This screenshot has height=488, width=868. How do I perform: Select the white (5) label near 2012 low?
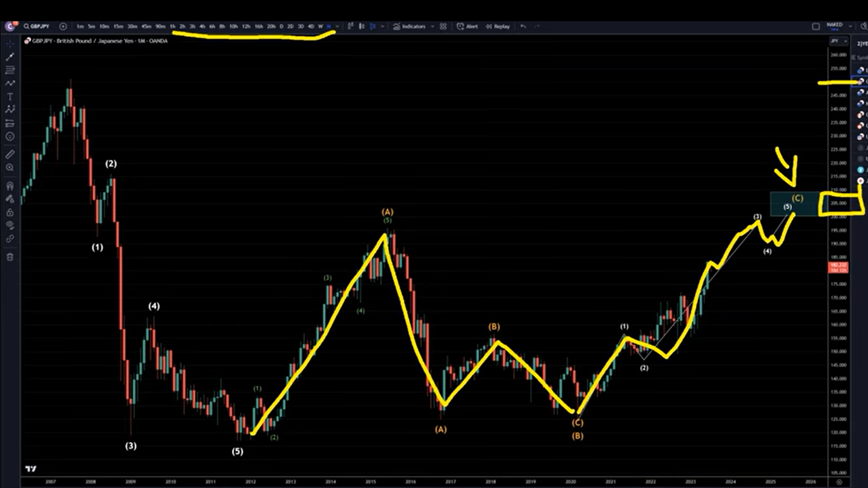237,451
